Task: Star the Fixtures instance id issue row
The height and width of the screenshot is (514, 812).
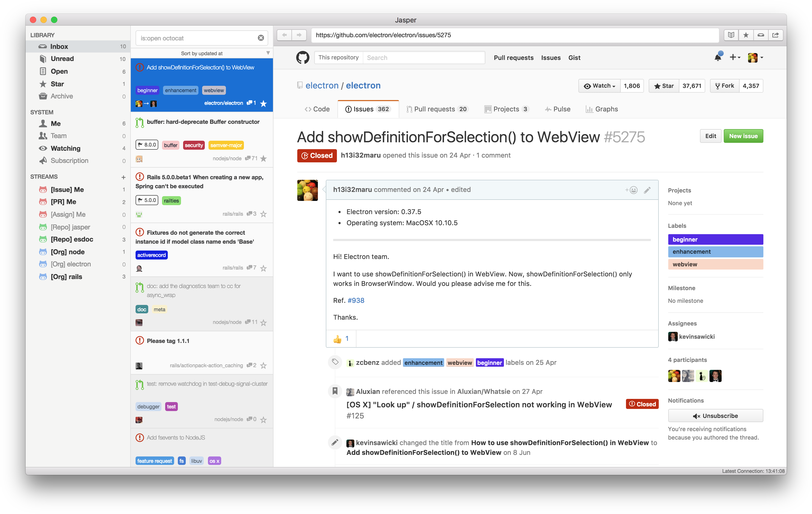Action: [263, 268]
